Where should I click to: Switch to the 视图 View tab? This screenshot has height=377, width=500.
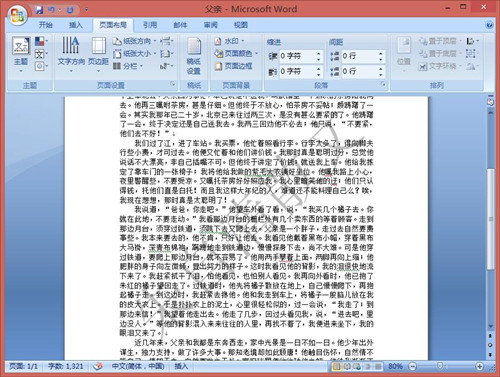241,25
